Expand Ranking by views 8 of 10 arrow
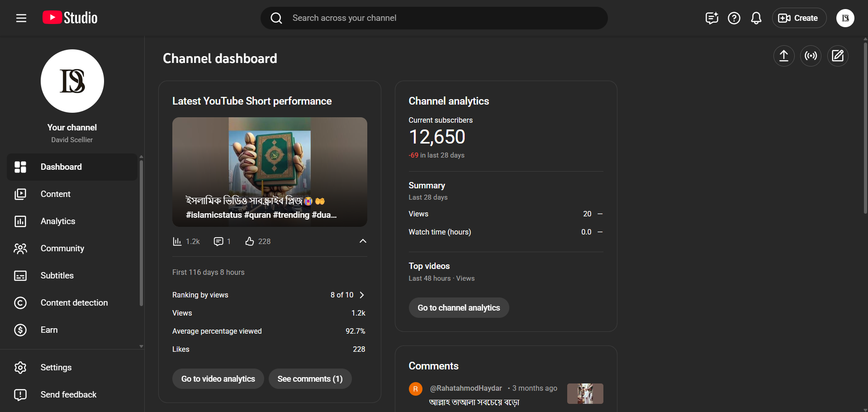 pos(361,295)
